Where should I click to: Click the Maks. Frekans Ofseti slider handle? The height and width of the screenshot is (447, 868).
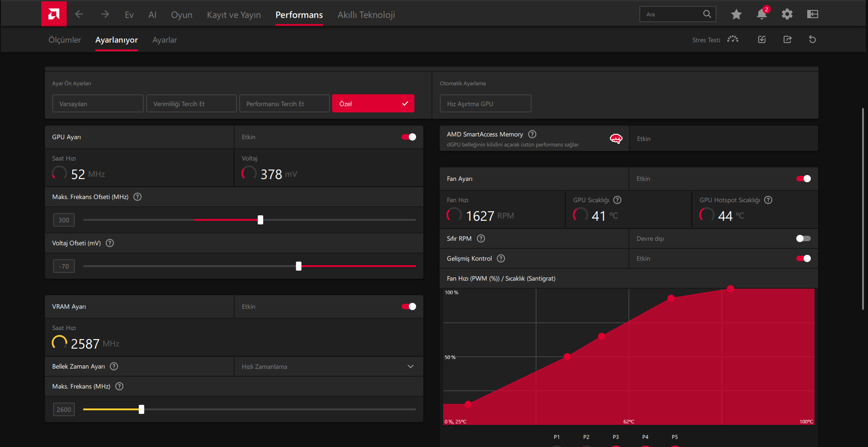tap(260, 220)
